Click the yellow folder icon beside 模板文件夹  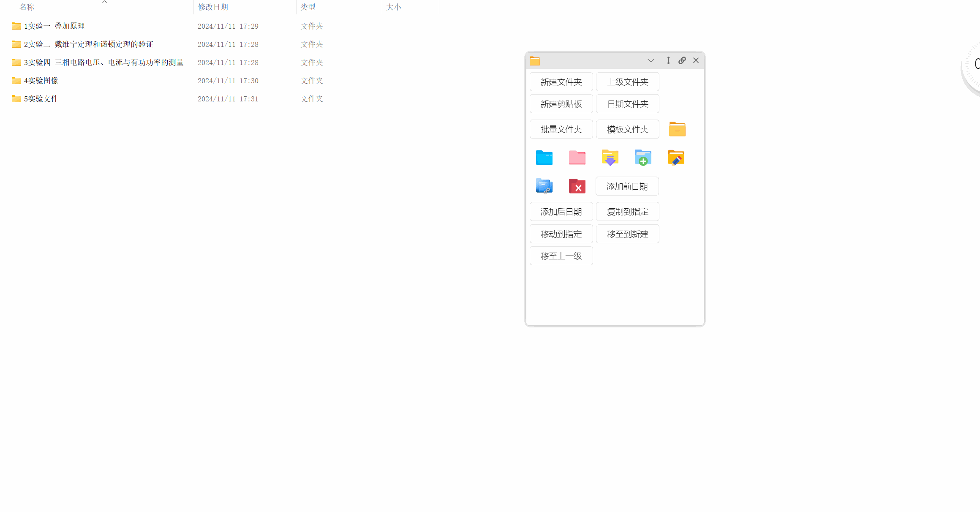point(677,129)
